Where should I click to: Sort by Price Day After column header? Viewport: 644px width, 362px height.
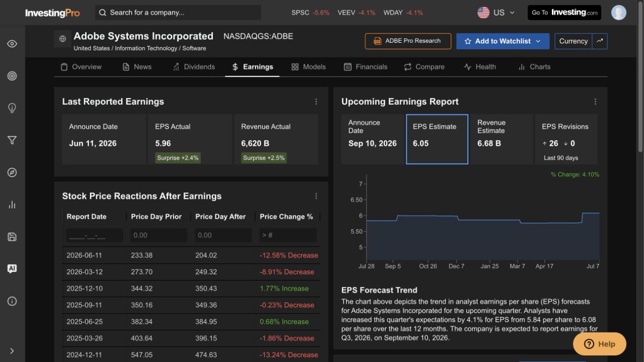220,217
